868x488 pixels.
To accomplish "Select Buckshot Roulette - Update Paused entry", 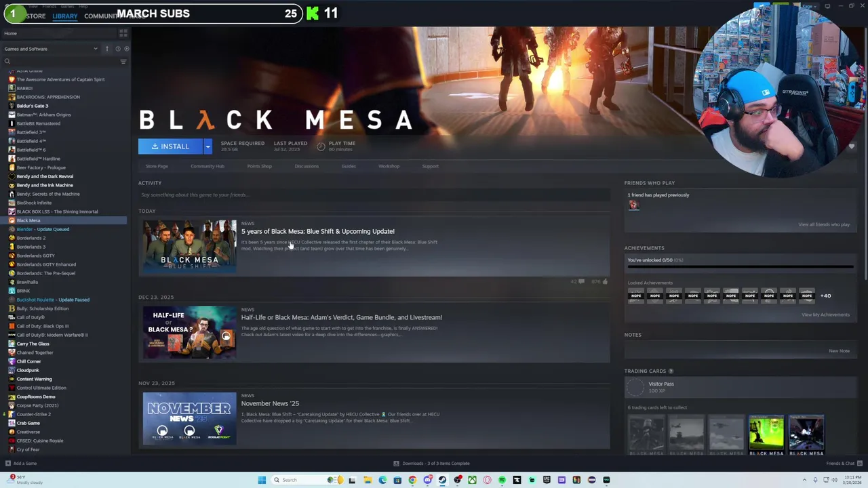I will point(53,300).
